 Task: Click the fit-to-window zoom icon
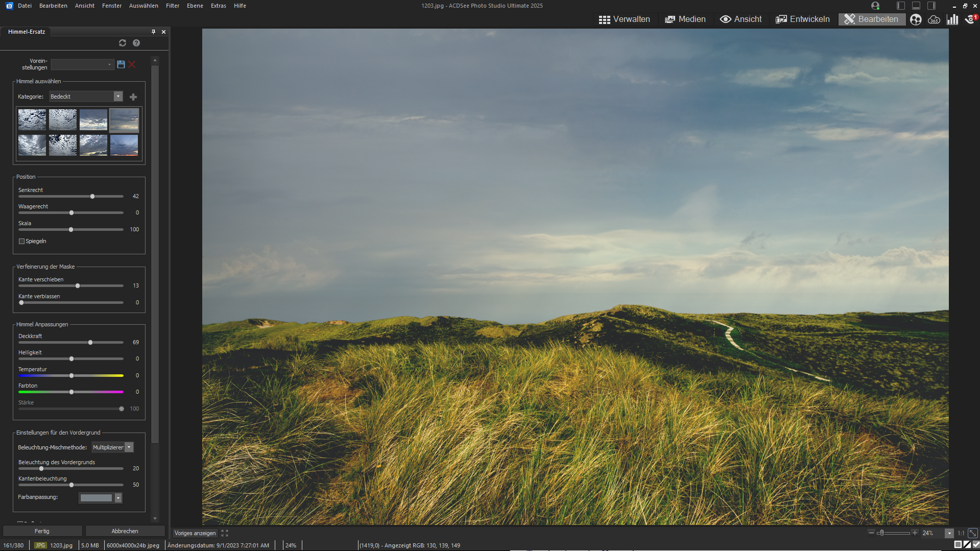(973, 533)
